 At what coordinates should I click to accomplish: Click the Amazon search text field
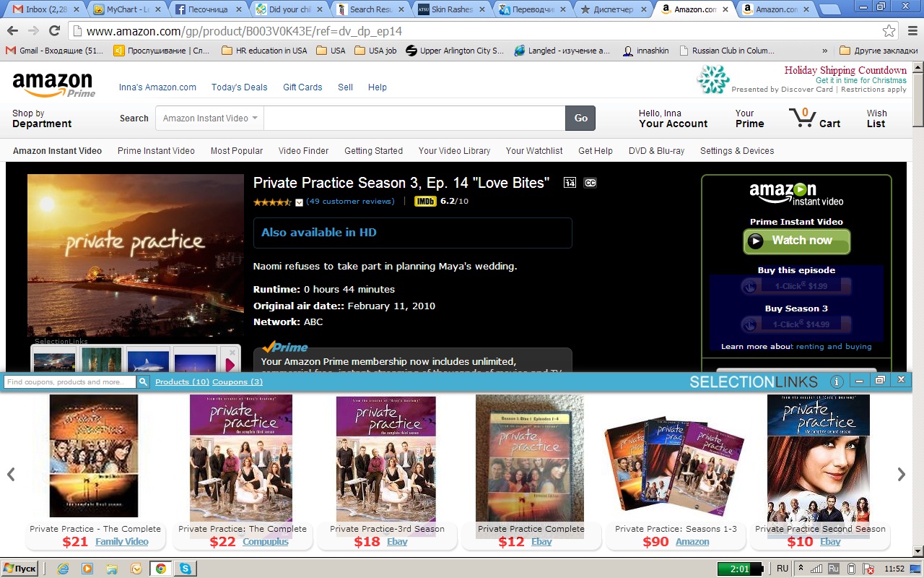click(414, 118)
